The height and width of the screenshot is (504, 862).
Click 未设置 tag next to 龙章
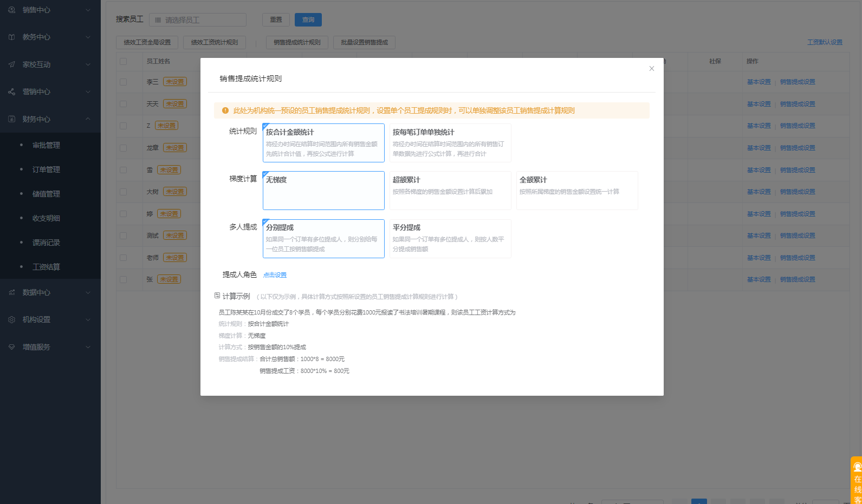pos(175,148)
